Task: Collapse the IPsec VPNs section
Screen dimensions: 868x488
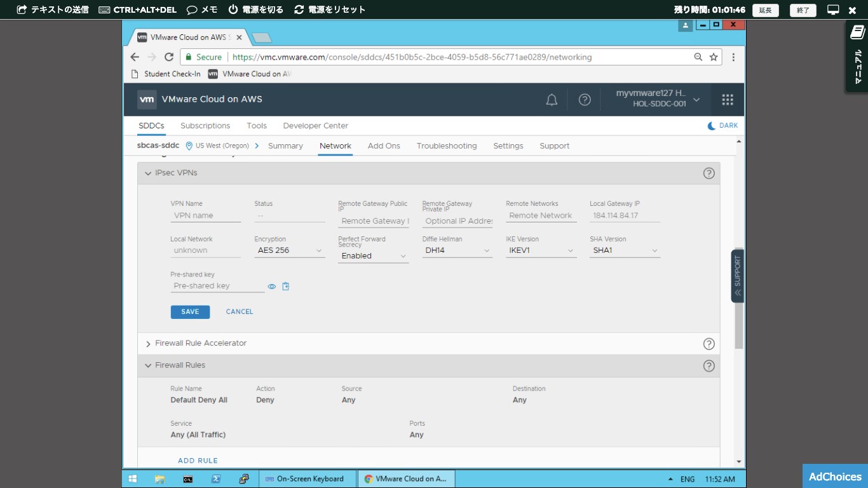Action: tap(148, 173)
